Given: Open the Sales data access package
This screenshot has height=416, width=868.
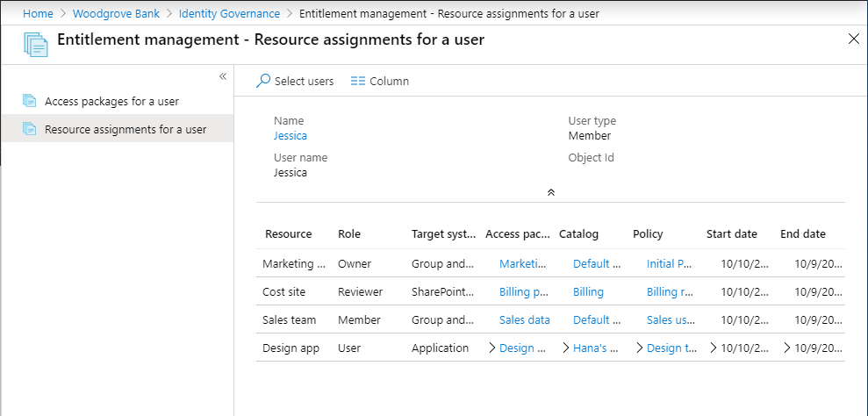Looking at the screenshot, I should [x=524, y=319].
